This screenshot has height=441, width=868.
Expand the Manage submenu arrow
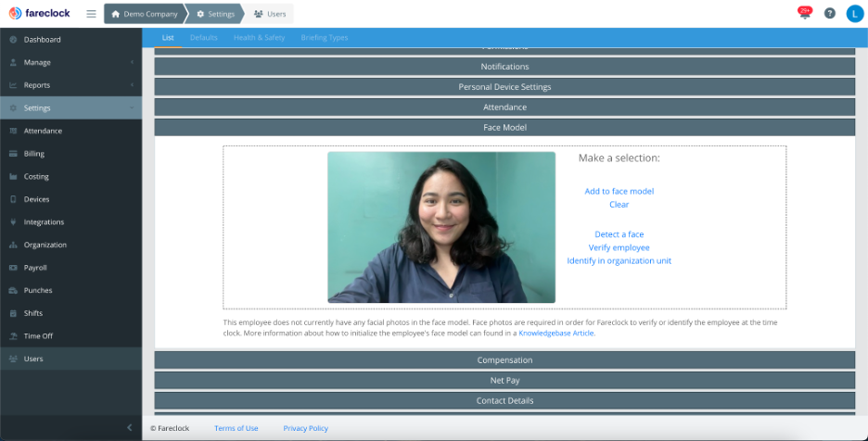pyautogui.click(x=132, y=62)
